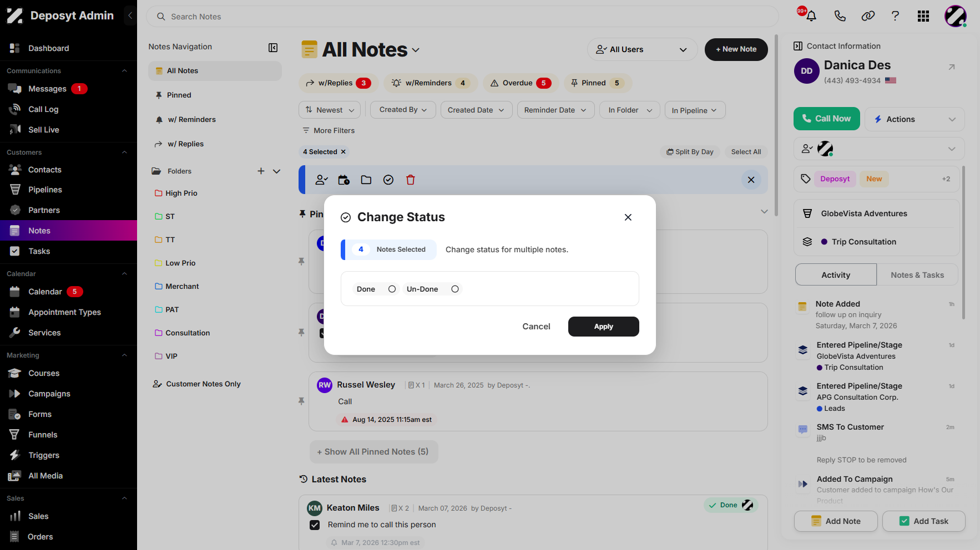Select the Done radio option
Image resolution: width=980 pixels, height=550 pixels.
click(x=392, y=289)
